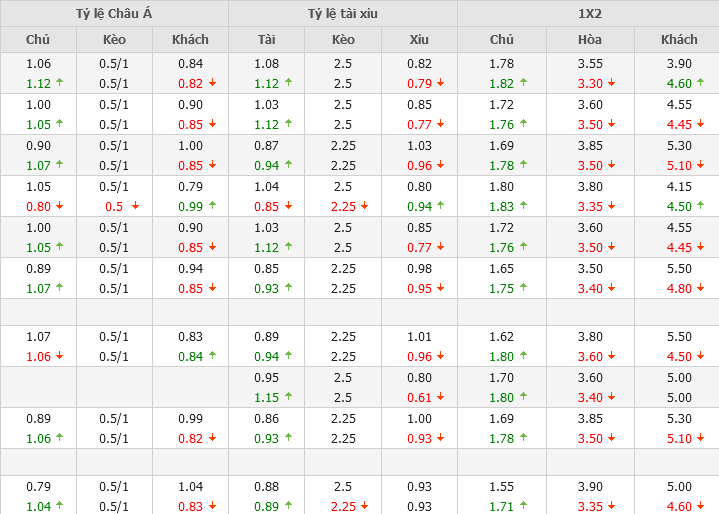The height and width of the screenshot is (514, 719).
Task: Click the green up arrow beside 1.71
Action: point(523,507)
